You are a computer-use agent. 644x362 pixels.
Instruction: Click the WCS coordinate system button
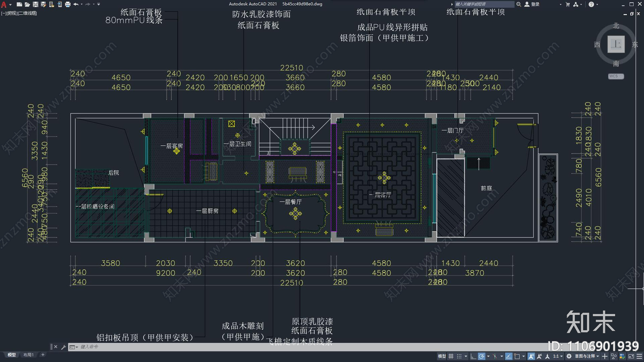(x=616, y=76)
